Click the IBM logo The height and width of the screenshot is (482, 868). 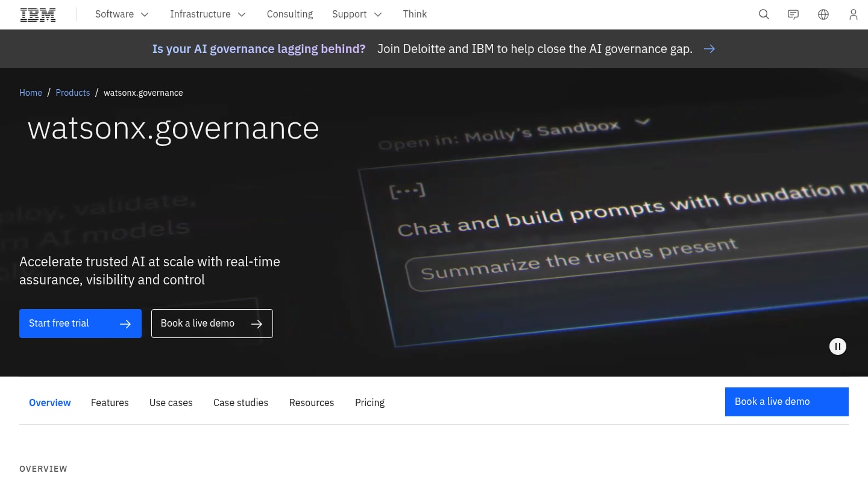tap(38, 14)
